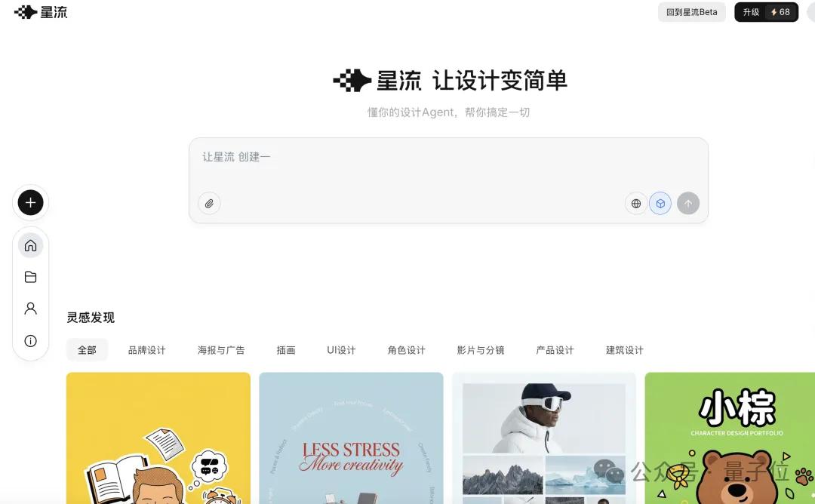Toggle the globe web search icon

(x=635, y=204)
